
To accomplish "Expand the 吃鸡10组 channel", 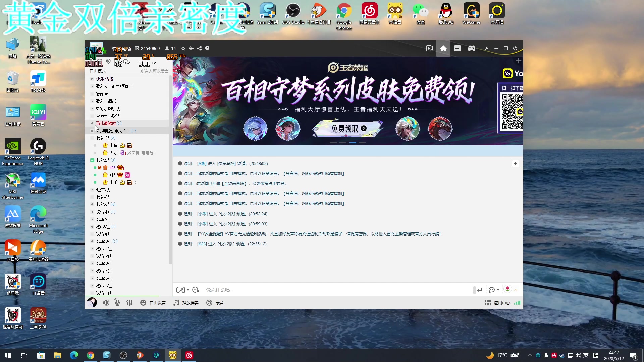I will 92,241.
